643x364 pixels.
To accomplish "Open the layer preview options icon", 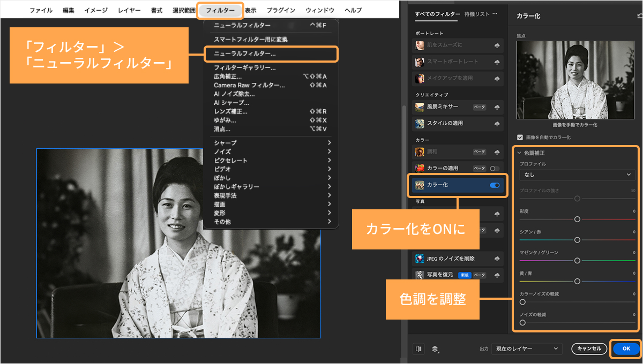I will click(435, 349).
